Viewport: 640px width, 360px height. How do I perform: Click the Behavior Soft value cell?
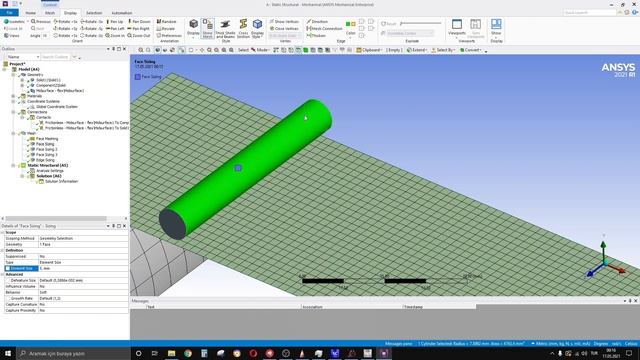tap(83, 292)
